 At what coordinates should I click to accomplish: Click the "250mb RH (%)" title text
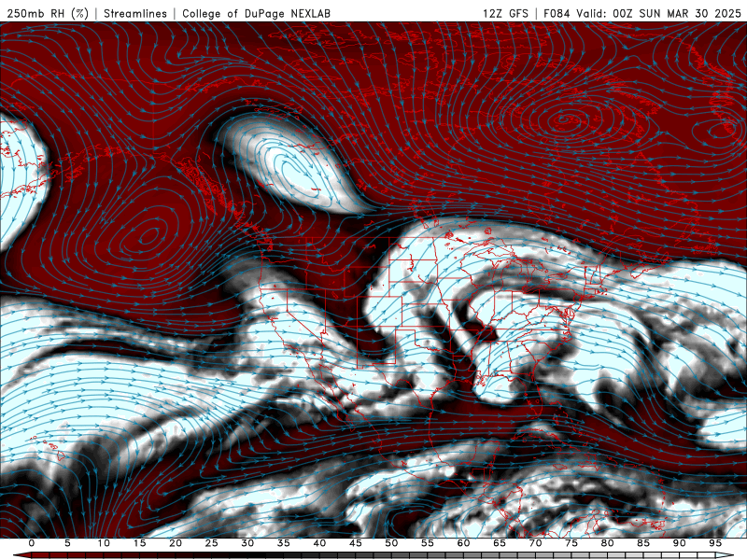48,13
